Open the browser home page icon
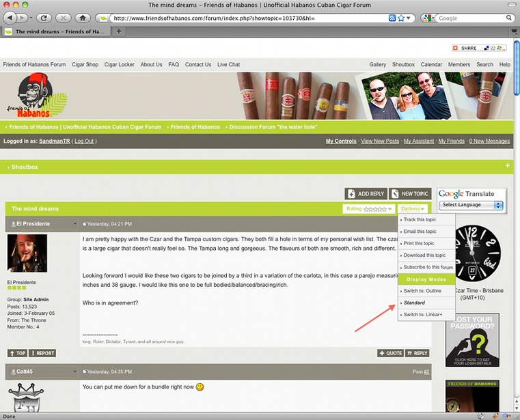This screenshot has width=520, height=420. point(83,18)
